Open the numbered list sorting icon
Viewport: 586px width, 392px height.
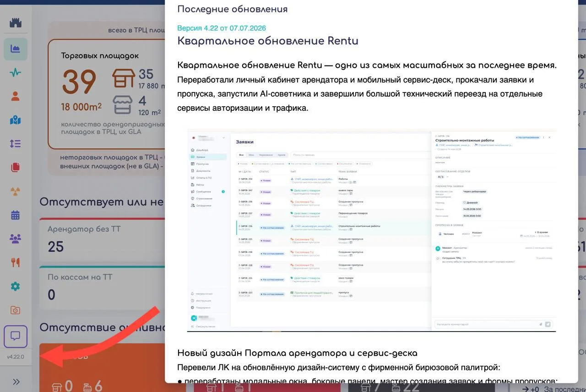coord(16,144)
